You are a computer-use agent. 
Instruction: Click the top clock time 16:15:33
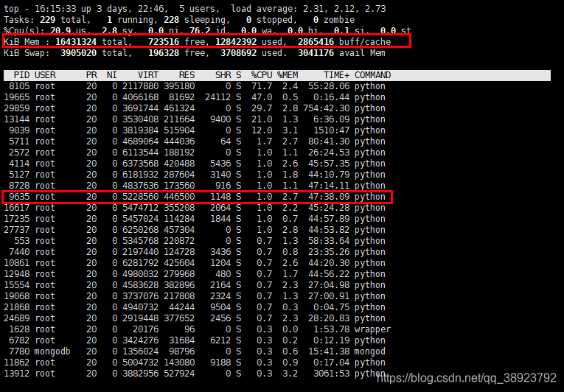[x=55, y=9]
